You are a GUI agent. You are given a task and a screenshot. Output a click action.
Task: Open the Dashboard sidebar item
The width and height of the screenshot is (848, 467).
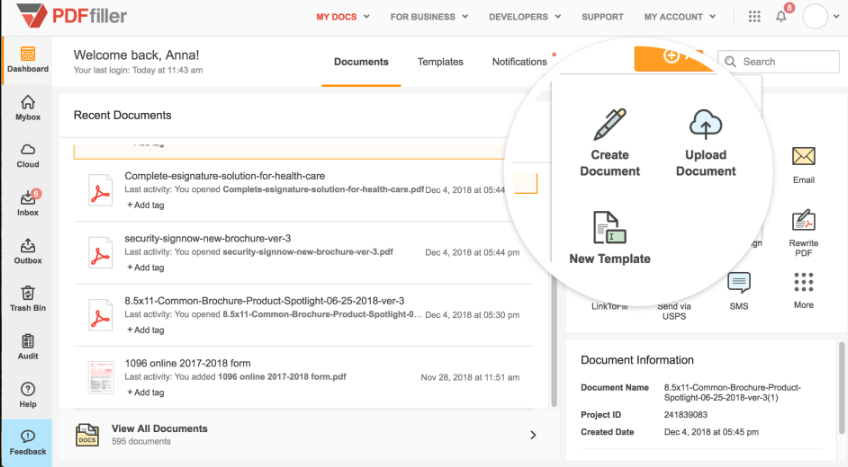28,60
